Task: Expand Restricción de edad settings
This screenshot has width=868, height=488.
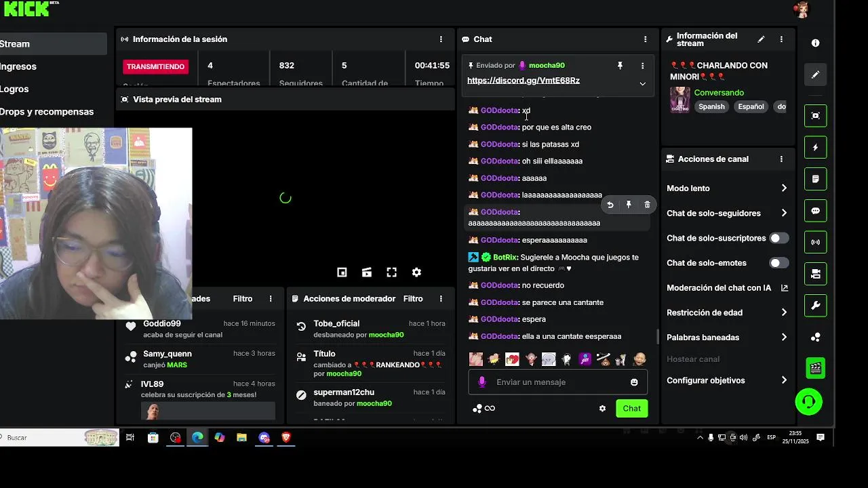Action: pos(784,312)
